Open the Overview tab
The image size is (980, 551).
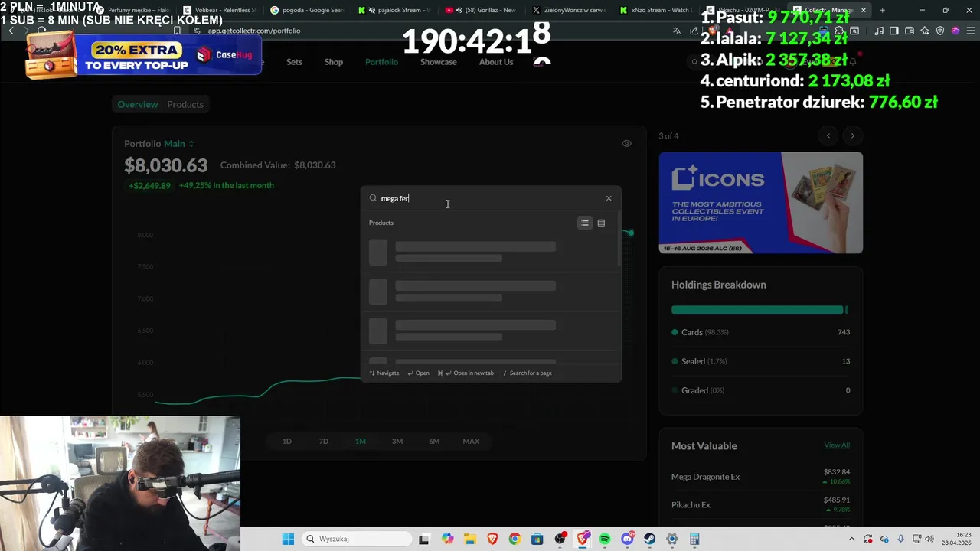click(x=137, y=104)
